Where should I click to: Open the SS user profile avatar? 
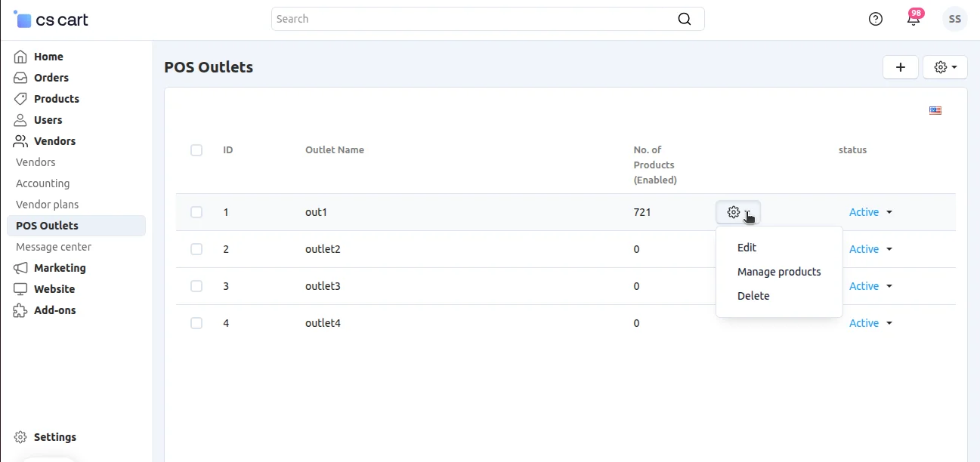tap(955, 20)
